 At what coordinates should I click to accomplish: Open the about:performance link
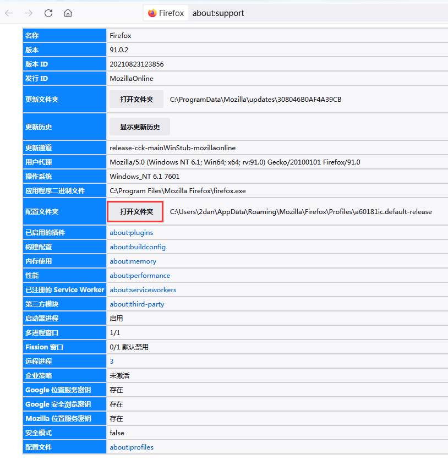click(140, 275)
